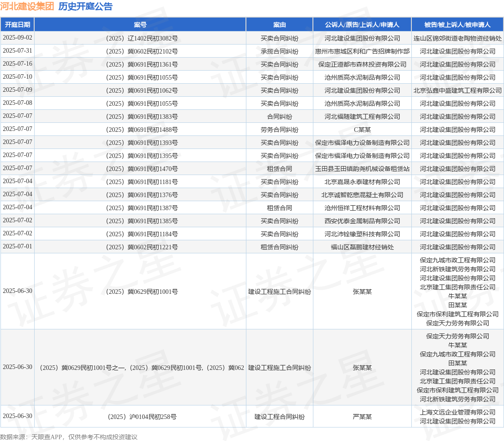Click case number 冀0691民初1488号
This screenshot has width=504, height=441.
tap(142, 130)
